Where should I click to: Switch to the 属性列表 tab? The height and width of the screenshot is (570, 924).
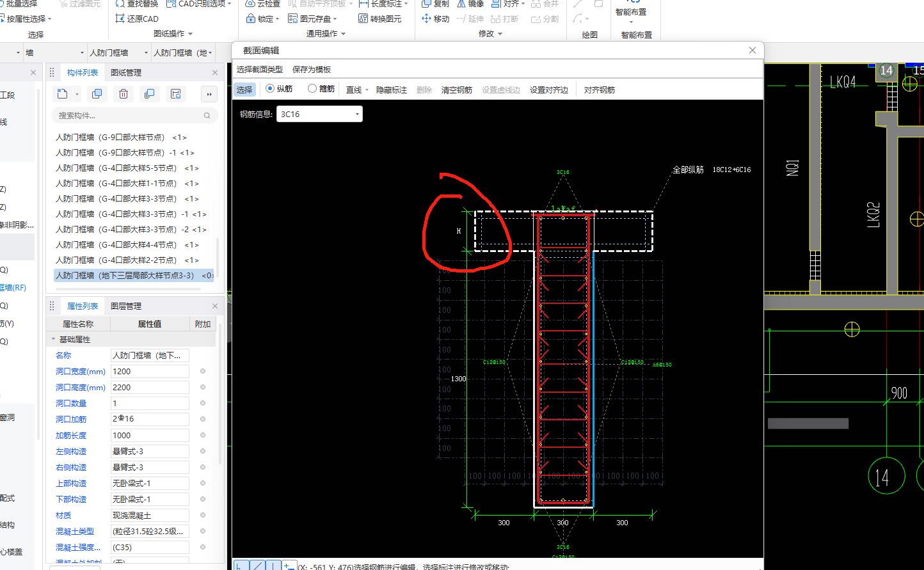83,306
